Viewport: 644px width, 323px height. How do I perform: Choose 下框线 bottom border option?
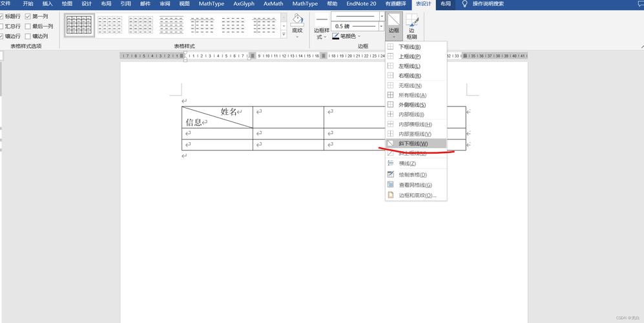[415, 47]
